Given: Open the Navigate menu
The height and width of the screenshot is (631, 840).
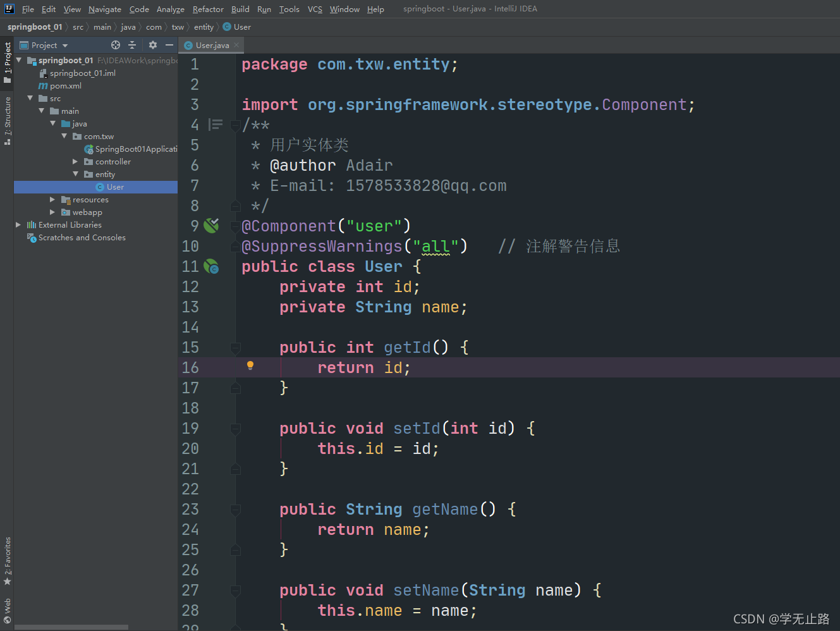Looking at the screenshot, I should pos(105,9).
